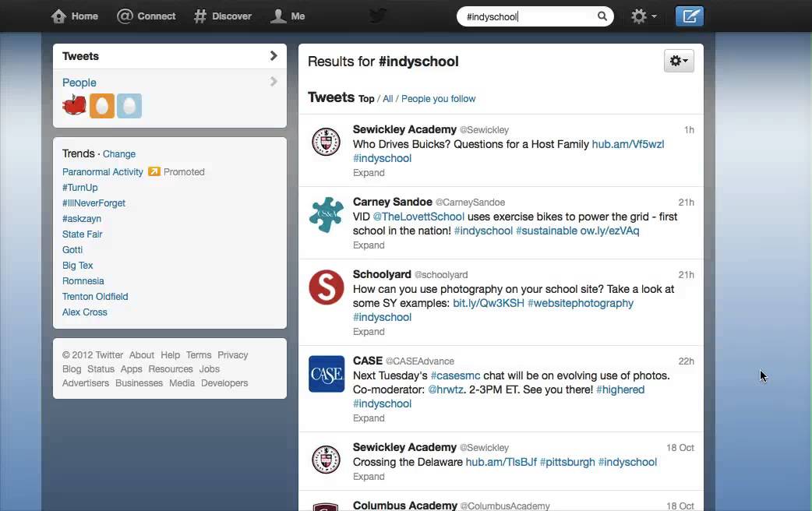Image resolution: width=812 pixels, height=511 pixels.
Task: Expand the Who Drives Buicks tweet
Action: point(369,173)
